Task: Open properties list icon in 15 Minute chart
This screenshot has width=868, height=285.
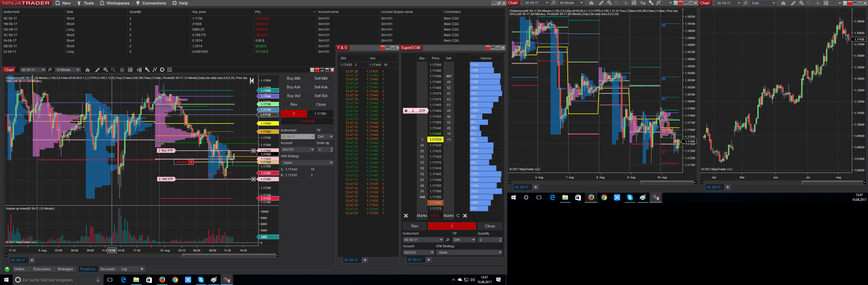Action: point(170,70)
